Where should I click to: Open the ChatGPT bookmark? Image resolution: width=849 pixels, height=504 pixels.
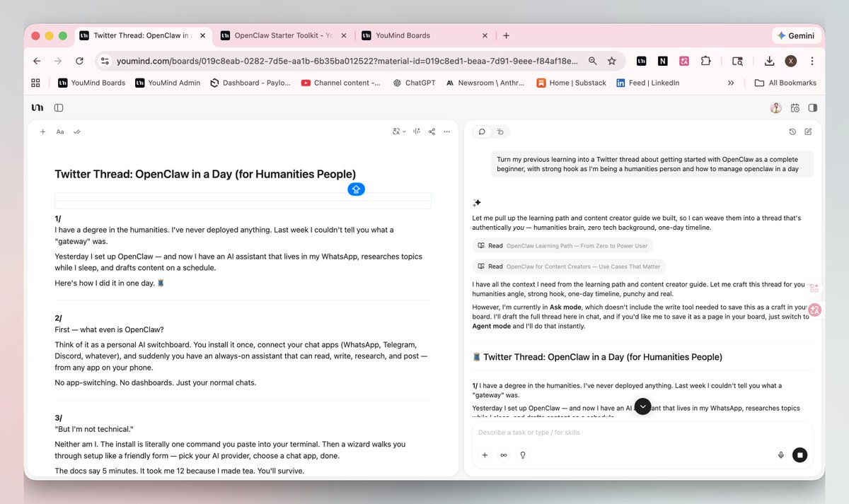[x=414, y=83]
